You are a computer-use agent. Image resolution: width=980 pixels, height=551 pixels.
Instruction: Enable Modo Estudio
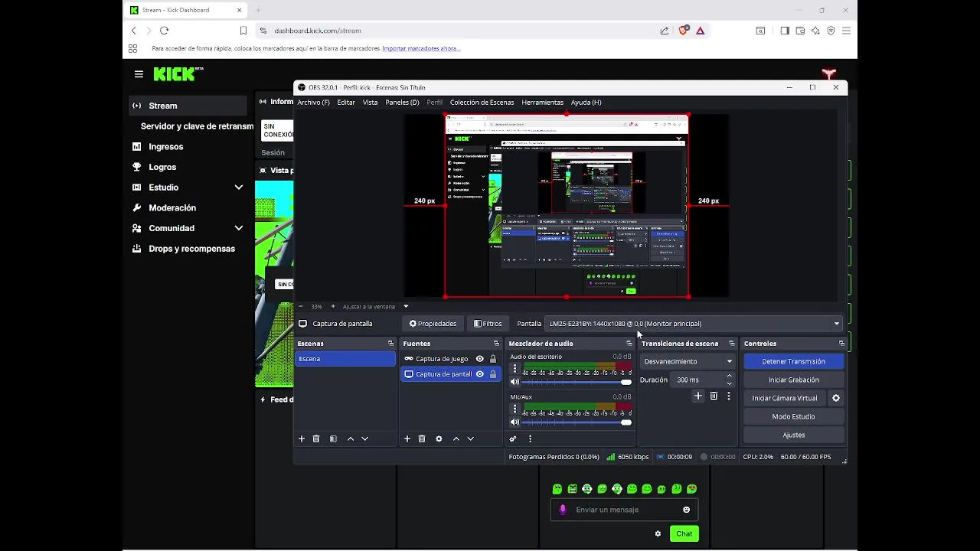(793, 416)
